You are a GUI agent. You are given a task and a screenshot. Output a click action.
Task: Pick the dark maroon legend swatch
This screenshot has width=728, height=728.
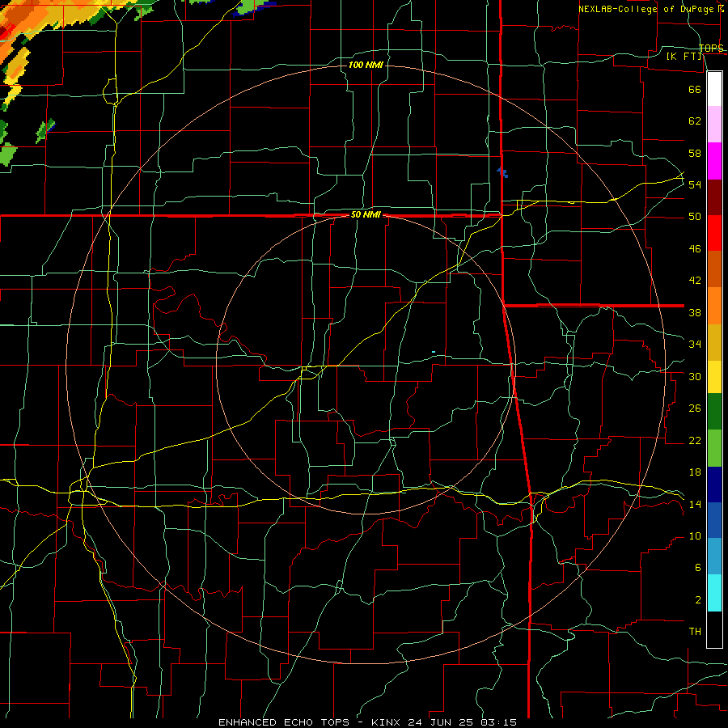pyautogui.click(x=714, y=197)
